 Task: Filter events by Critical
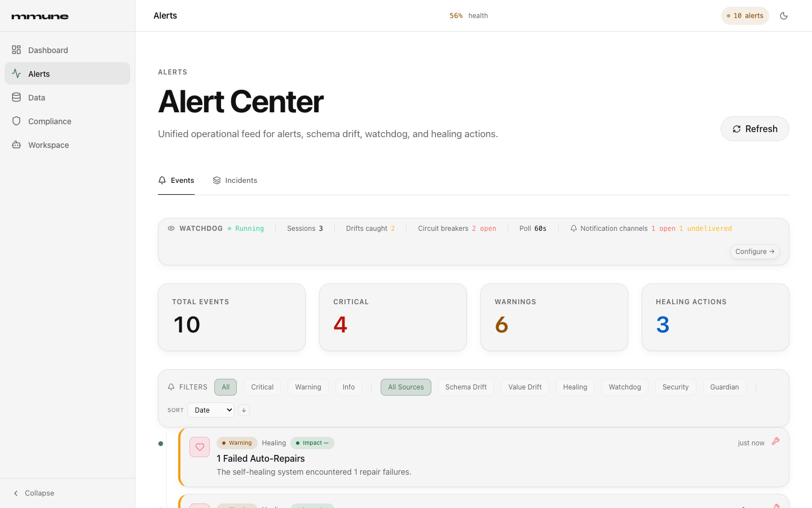tap(262, 387)
